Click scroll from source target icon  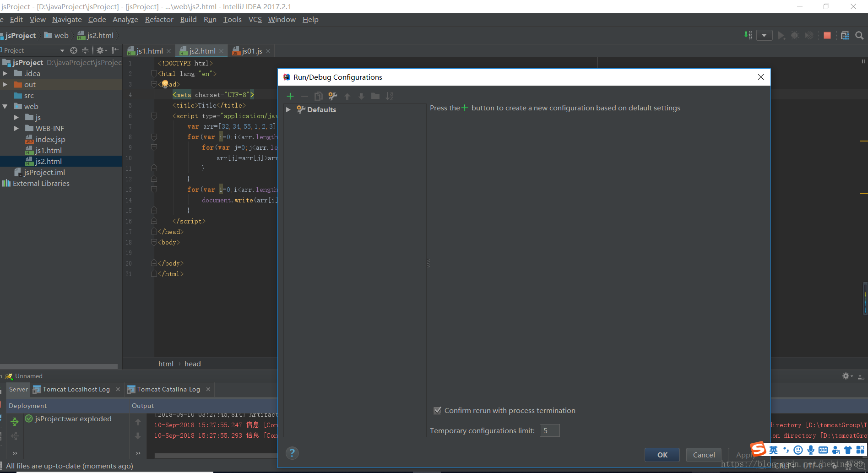[74, 50]
